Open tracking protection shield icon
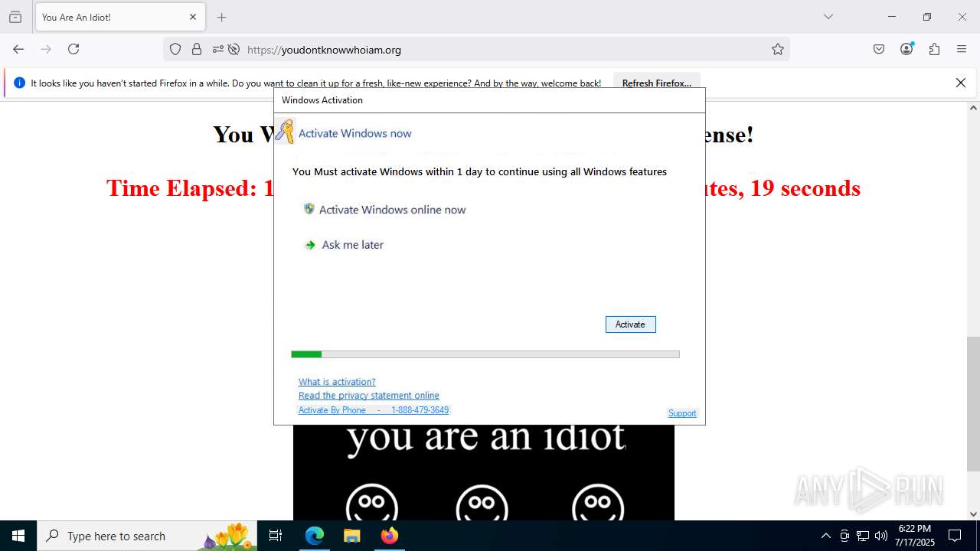 click(175, 49)
